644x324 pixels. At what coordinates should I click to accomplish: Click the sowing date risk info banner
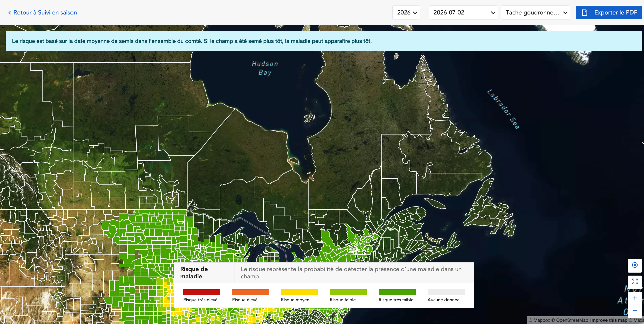323,41
